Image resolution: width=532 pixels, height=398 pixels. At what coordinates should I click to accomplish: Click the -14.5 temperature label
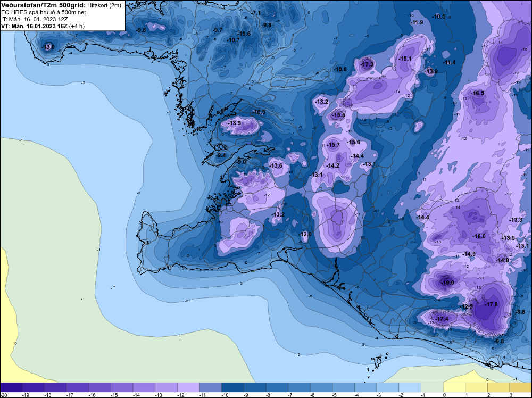[469, 254]
